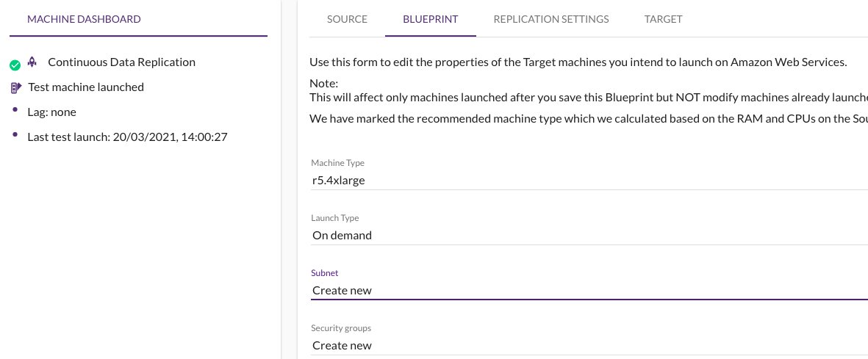Click the bullet next to Lag: none
Screen dimensions: 868x359
15,110
